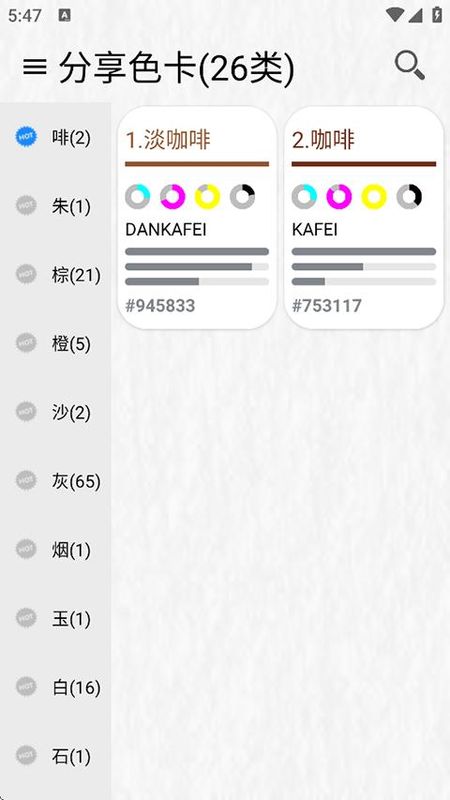This screenshot has width=450, height=800.
Task: Tap the cyan ring on 淡咖啡 card
Action: click(x=138, y=197)
